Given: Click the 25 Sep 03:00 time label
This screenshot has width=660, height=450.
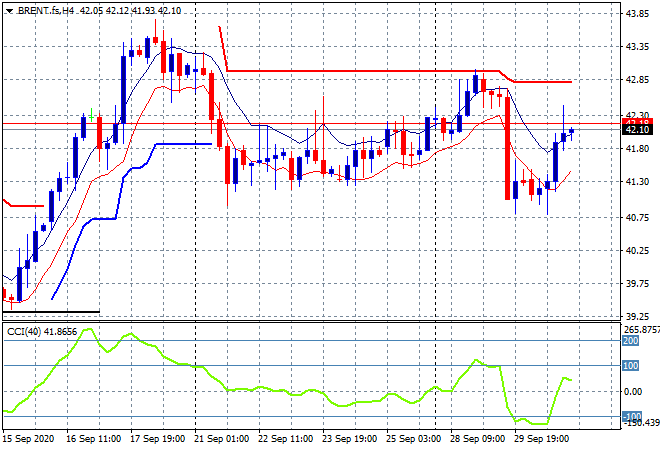Looking at the screenshot, I should pyautogui.click(x=413, y=439).
